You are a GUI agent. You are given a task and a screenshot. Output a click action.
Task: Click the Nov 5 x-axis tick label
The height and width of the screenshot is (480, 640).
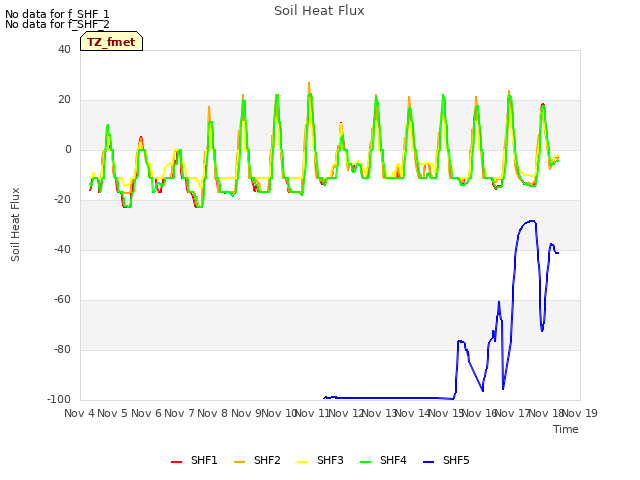tap(113, 413)
